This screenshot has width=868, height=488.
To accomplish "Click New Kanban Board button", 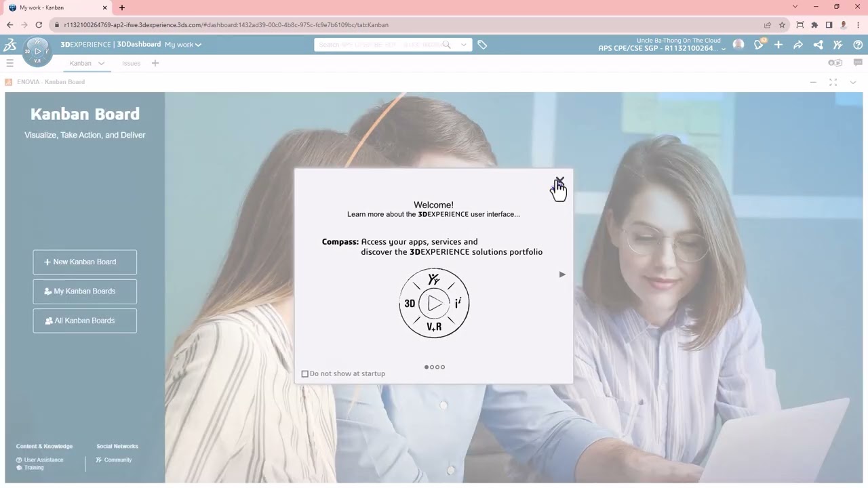I will coord(85,262).
